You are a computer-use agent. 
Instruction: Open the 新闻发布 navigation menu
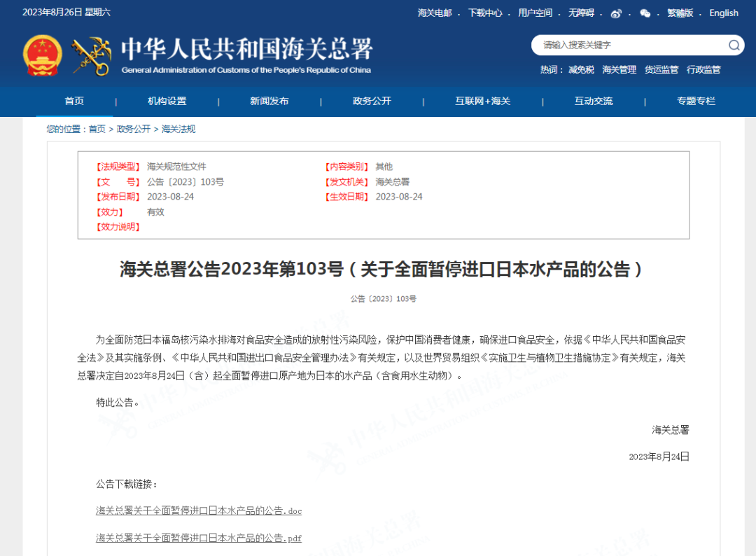click(x=269, y=101)
